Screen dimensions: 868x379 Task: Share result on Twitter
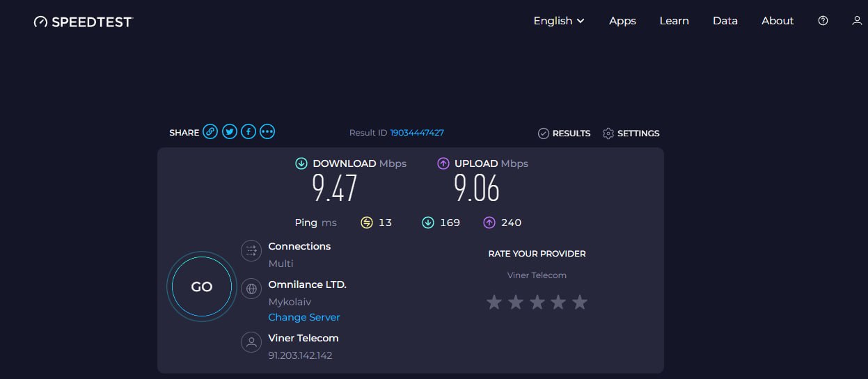[230, 131]
